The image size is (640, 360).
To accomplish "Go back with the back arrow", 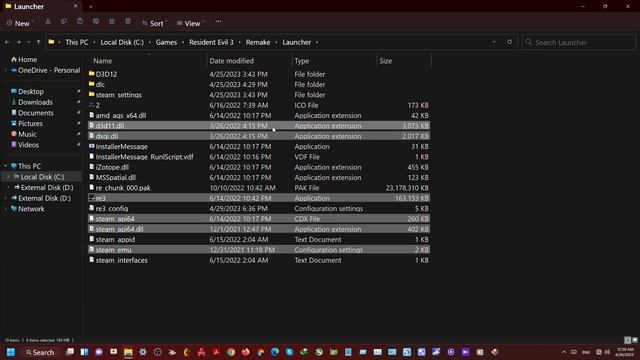I will 7,42.
